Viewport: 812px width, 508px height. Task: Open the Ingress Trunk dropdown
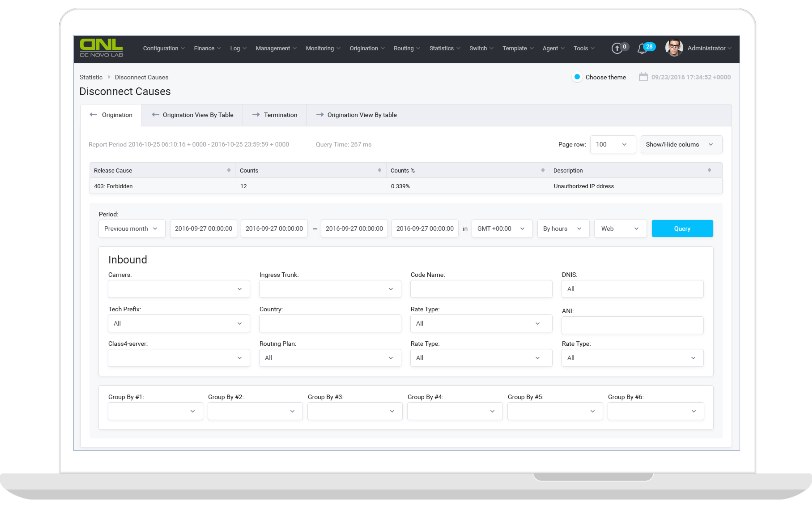pyautogui.click(x=330, y=289)
